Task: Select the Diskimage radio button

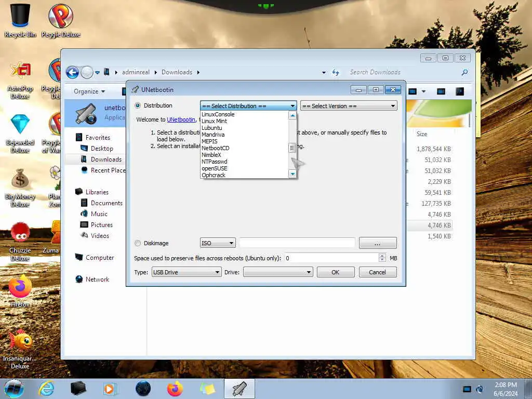Action: pos(138,243)
